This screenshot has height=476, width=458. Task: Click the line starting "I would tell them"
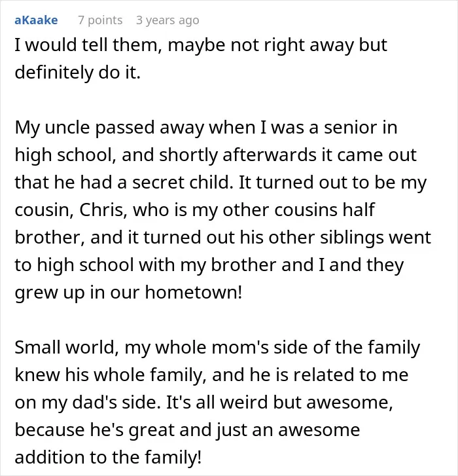click(x=201, y=46)
